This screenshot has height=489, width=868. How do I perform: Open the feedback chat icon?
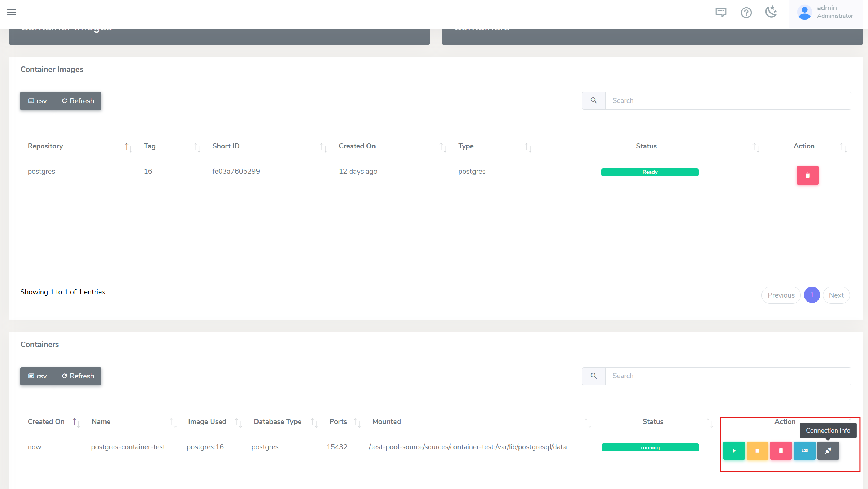[721, 13]
